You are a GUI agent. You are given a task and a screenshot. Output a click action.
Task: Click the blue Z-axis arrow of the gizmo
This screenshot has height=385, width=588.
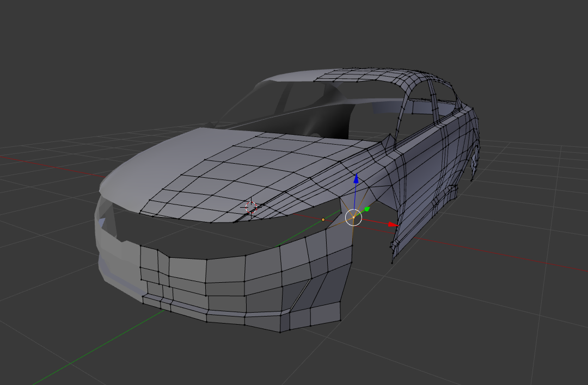pyautogui.click(x=356, y=179)
